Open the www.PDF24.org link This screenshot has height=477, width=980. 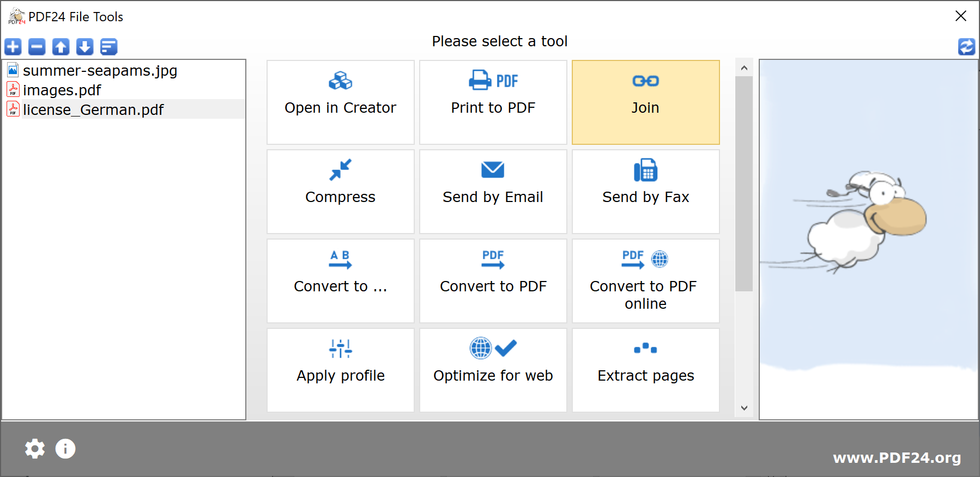coord(897,457)
